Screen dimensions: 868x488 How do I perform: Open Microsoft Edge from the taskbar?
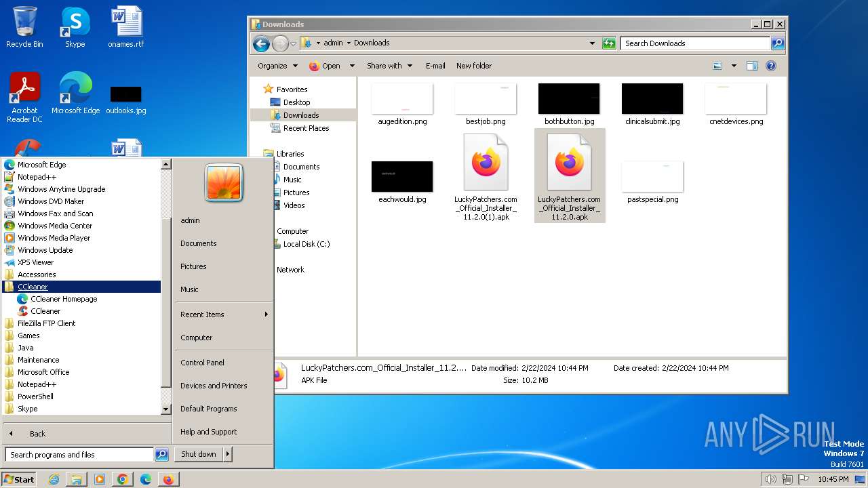click(x=146, y=479)
